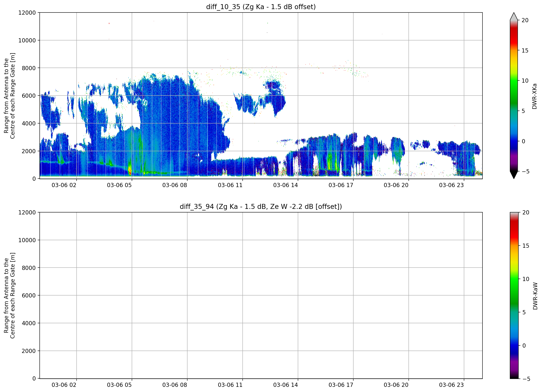Click the 0 y-tick of diff_10_35 plot

(x=34, y=179)
